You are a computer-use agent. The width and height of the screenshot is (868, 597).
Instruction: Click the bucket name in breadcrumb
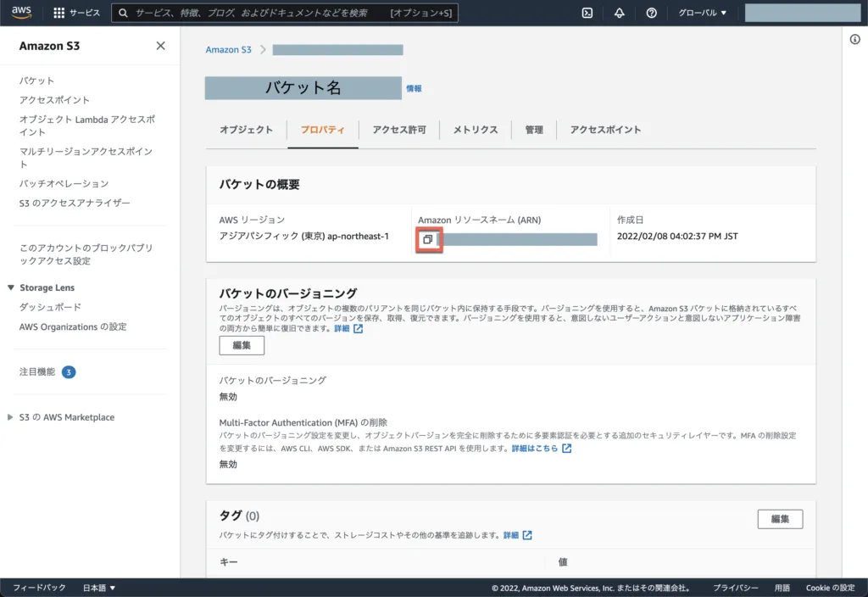coord(337,50)
